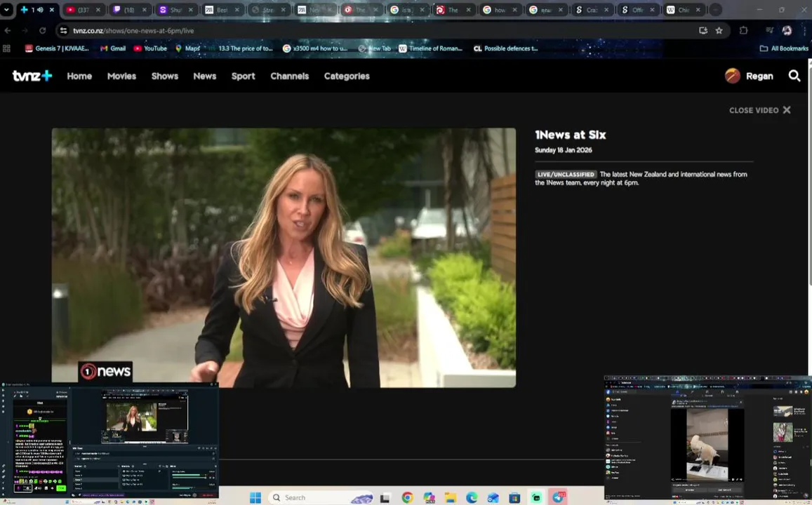The image size is (812, 505).
Task: Open the Chrome media control icon
Action: pos(769,31)
